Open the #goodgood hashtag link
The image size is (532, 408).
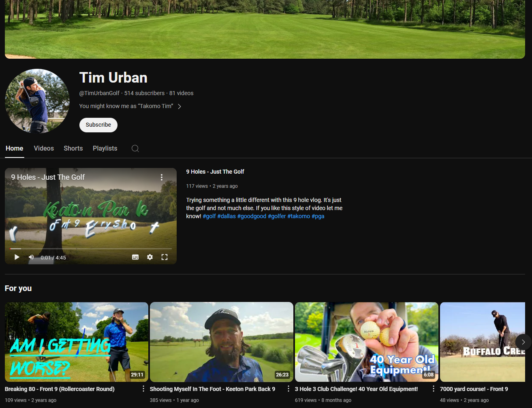click(x=252, y=216)
